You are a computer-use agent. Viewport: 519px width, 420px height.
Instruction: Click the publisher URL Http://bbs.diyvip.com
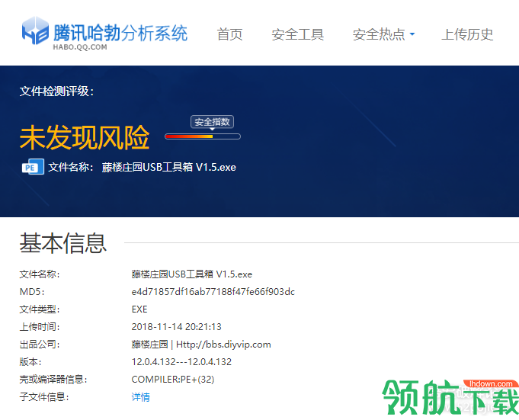223,345
